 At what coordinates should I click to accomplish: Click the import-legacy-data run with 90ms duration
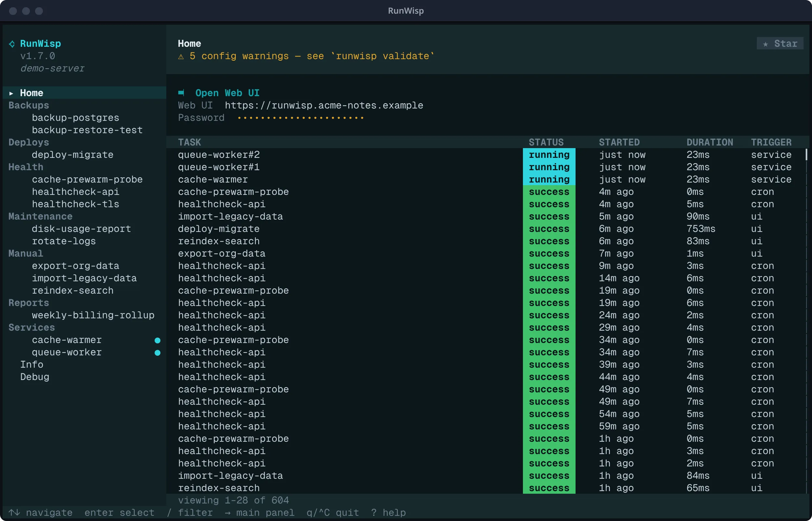tap(486, 217)
